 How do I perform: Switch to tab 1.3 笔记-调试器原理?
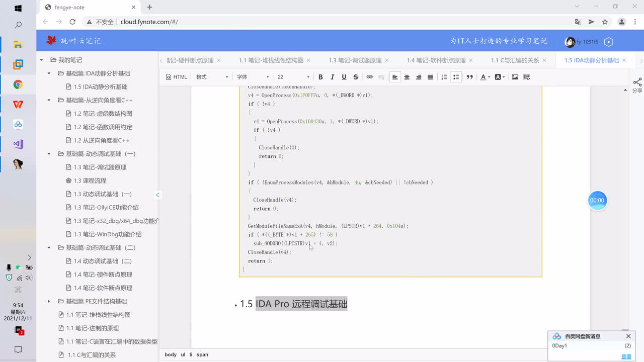[x=355, y=60]
